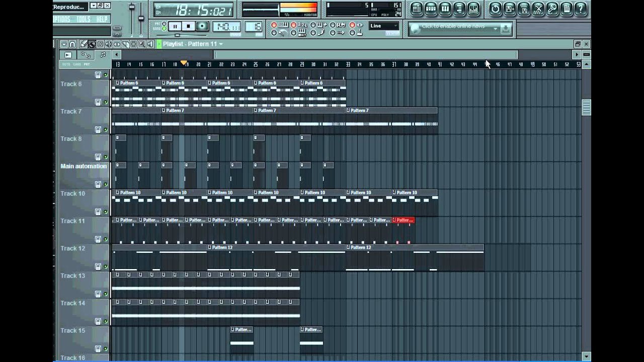Select the delete tool in playlist toolbar

coord(100,44)
